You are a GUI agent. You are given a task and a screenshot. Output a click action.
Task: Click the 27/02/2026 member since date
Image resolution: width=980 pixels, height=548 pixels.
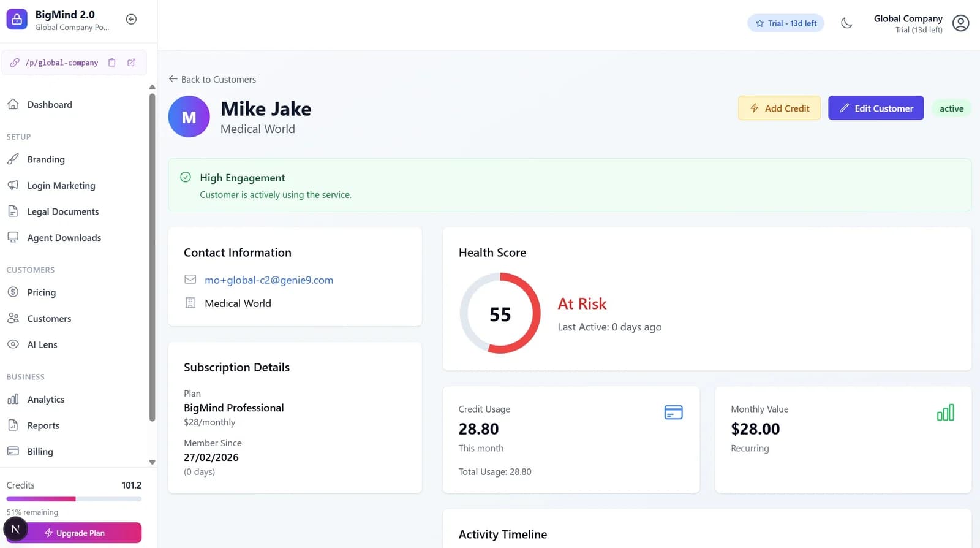(x=211, y=457)
